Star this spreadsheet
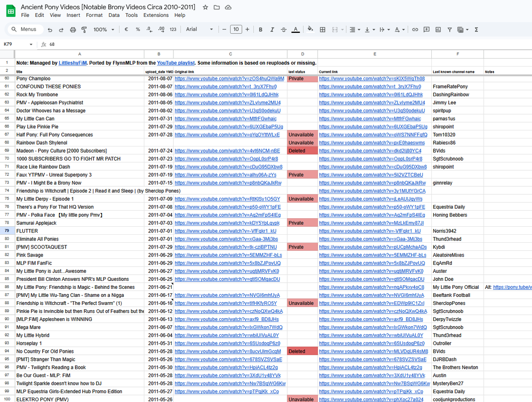The width and height of the screenshot is (532, 402). click(x=205, y=8)
